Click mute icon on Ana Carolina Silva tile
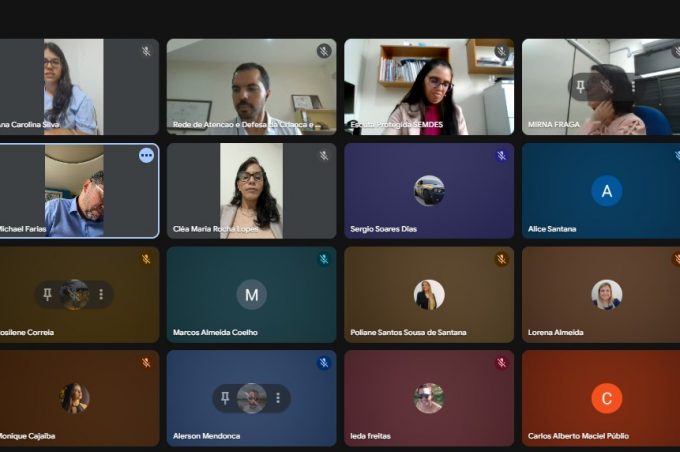 146,51
